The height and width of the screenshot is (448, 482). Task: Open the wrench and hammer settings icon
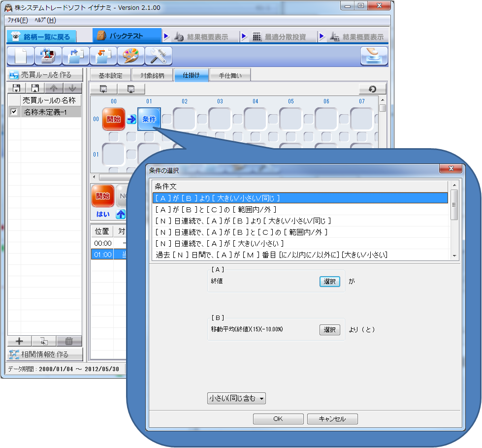[x=159, y=56]
